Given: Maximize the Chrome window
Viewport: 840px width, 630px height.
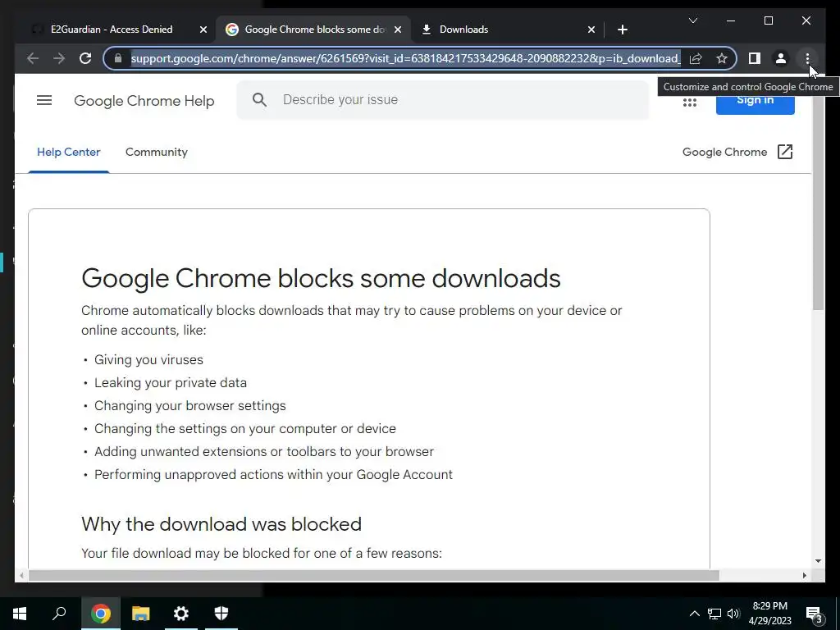Looking at the screenshot, I should [x=768, y=21].
